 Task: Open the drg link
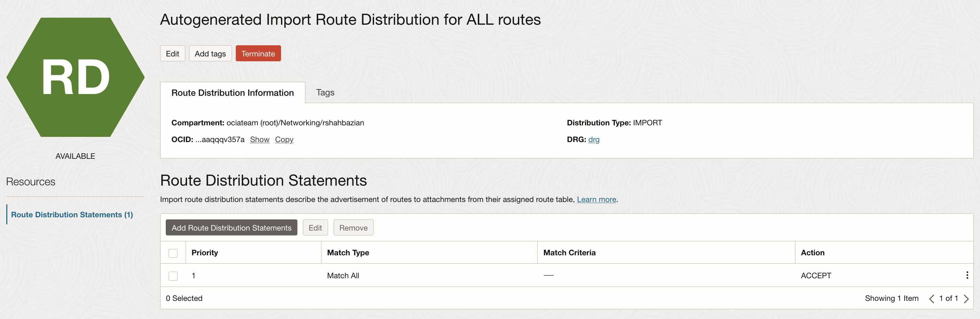coord(594,139)
